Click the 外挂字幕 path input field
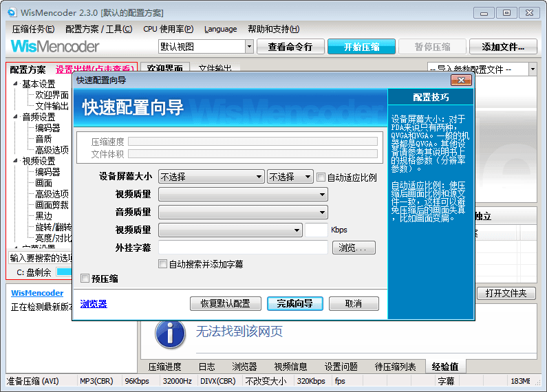 click(x=243, y=248)
